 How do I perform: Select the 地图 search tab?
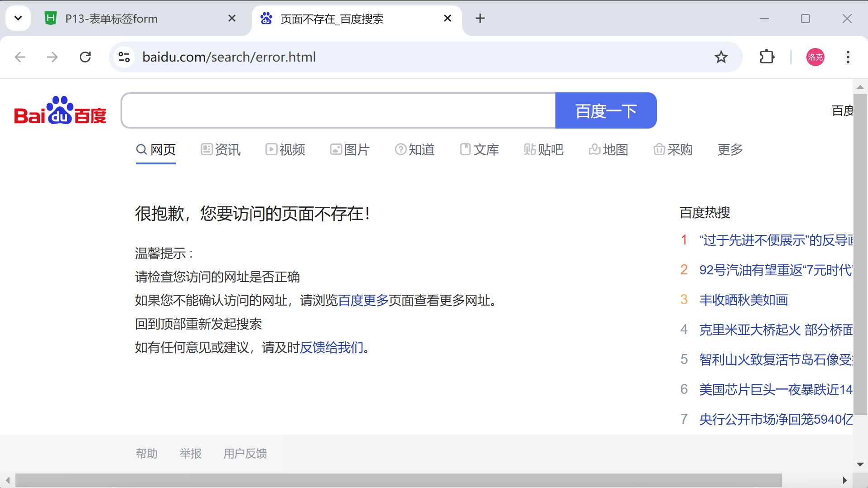pyautogui.click(x=608, y=150)
